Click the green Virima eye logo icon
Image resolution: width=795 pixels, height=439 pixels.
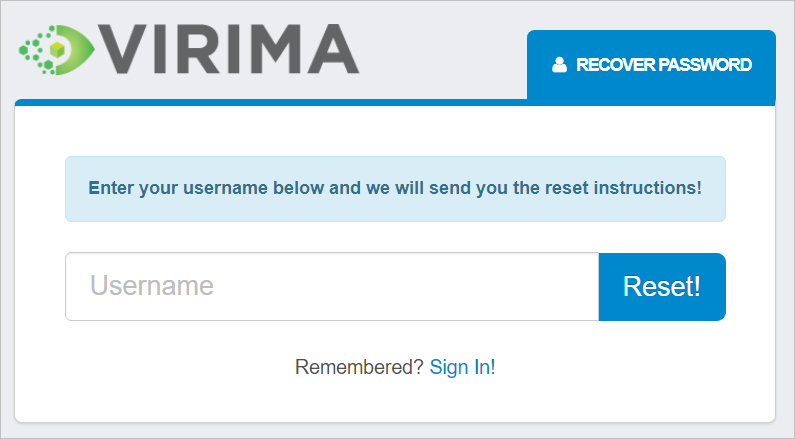click(58, 48)
